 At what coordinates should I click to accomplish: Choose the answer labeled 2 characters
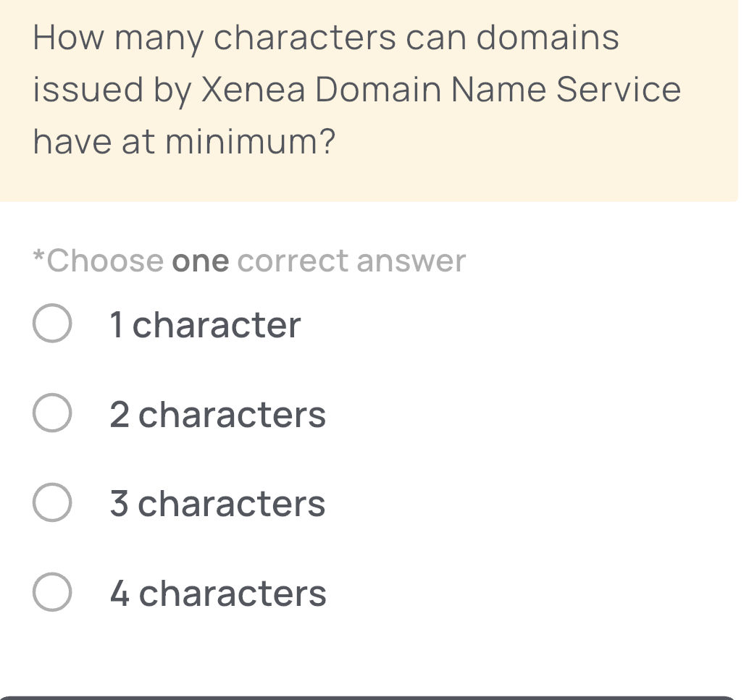[x=217, y=414]
